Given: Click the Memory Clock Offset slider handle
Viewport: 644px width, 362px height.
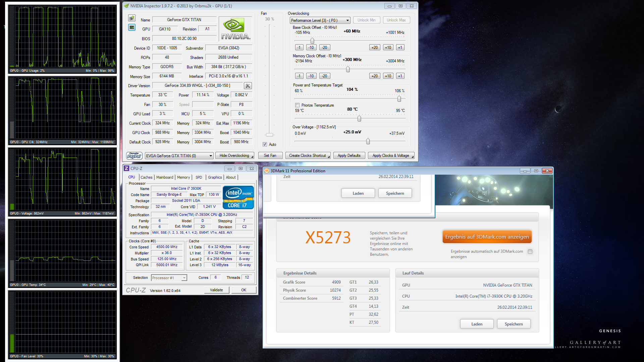Looking at the screenshot, I should click(x=348, y=69).
